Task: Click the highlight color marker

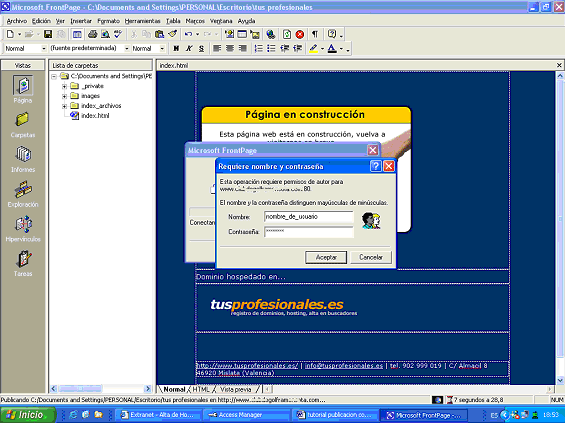Action: pos(313,48)
